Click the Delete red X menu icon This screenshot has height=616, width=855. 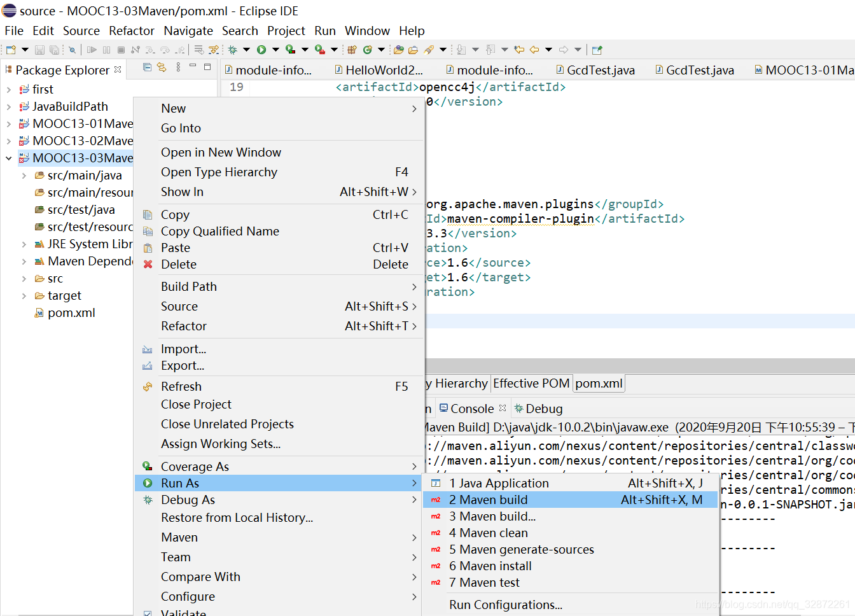click(x=148, y=265)
